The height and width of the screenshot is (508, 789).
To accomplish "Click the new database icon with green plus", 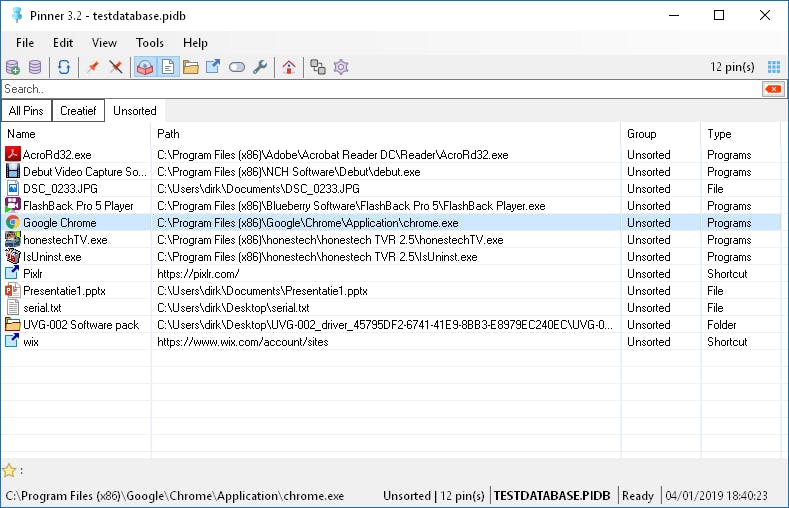I will 13,67.
